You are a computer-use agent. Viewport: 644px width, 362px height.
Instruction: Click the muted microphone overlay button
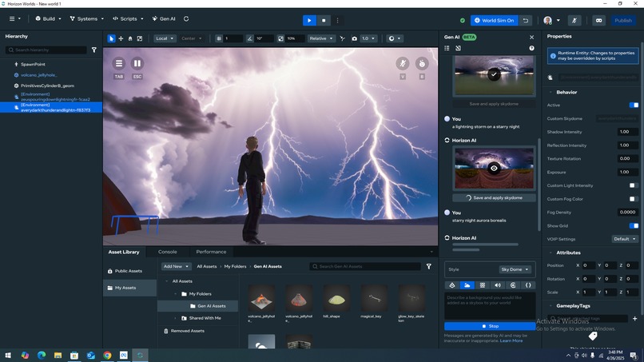403,63
